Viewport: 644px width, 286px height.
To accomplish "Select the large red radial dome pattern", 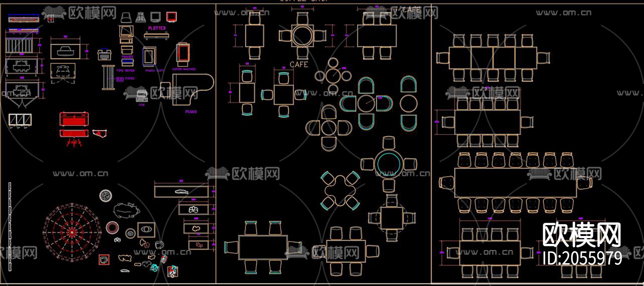I will (72, 232).
